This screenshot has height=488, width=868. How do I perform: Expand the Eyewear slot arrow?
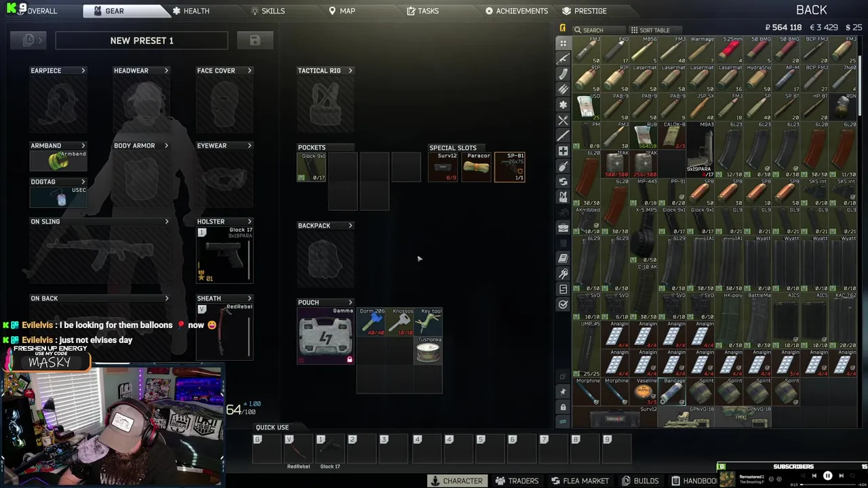coord(249,146)
